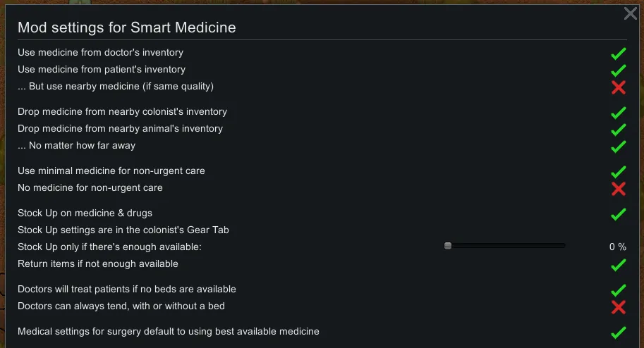Toggle 'Stock Up on medicine & drugs'
Image resolution: width=644 pixels, height=348 pixels.
(x=618, y=213)
